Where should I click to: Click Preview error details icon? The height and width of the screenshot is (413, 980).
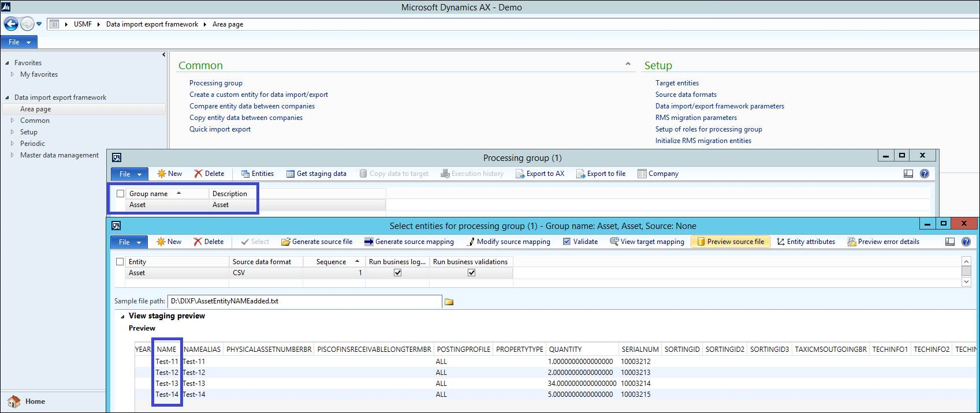[x=851, y=242]
